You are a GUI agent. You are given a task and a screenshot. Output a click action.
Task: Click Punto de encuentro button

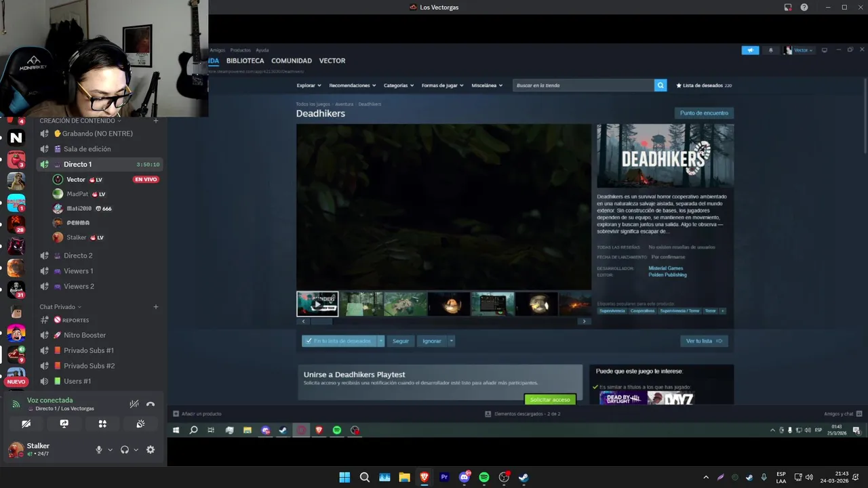point(704,113)
